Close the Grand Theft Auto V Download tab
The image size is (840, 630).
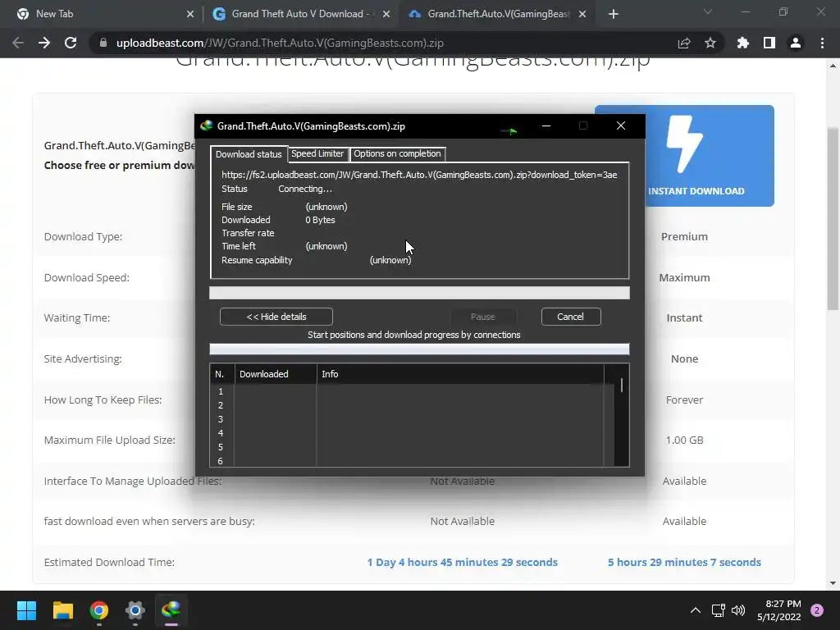pyautogui.click(x=386, y=15)
